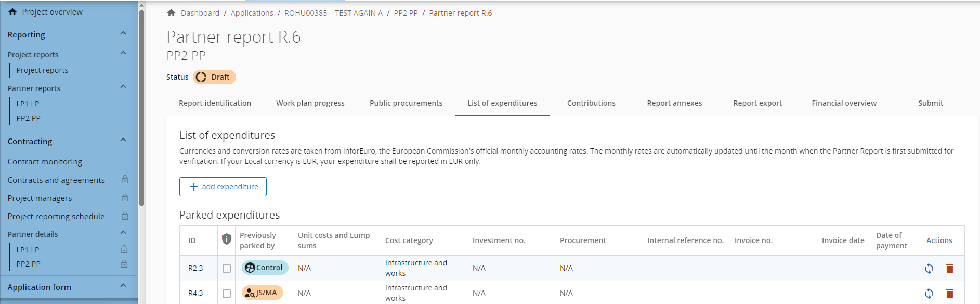Click the Project overview home icon
Image resolution: width=980 pixels, height=304 pixels.
[12, 12]
